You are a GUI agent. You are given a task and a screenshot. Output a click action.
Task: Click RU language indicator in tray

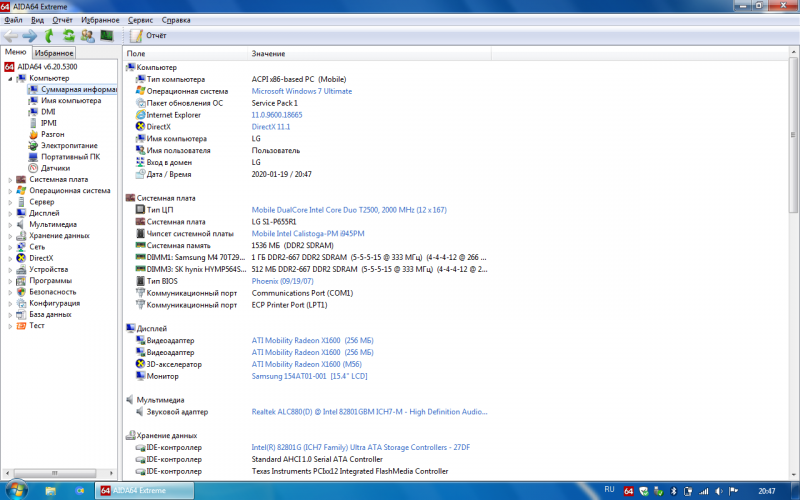609,490
